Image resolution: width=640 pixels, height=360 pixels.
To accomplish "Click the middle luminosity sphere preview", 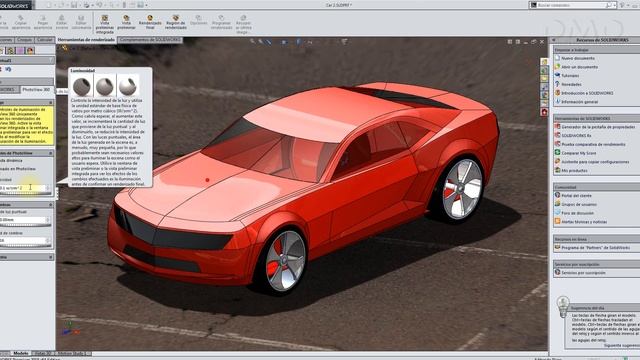I will [x=104, y=87].
